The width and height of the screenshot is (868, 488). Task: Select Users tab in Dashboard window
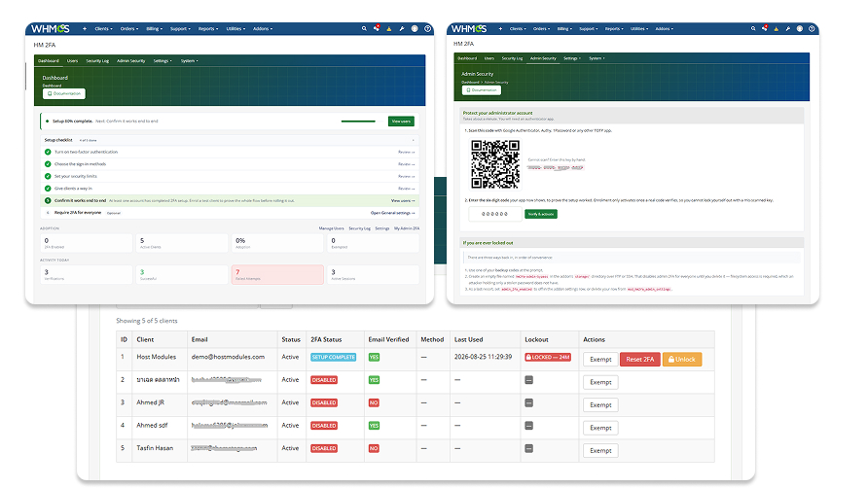coord(73,61)
